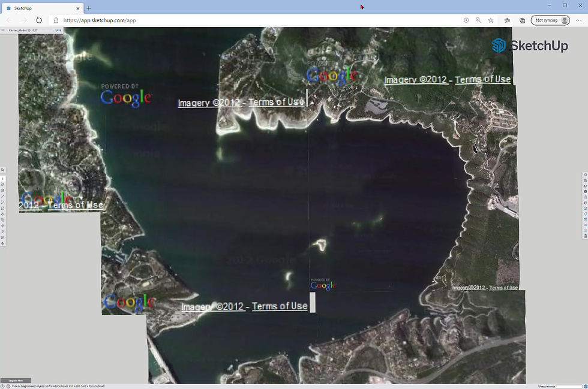Viewport: 588px width, 389px height.
Task: Select the Move tool
Action: click(x=2, y=225)
